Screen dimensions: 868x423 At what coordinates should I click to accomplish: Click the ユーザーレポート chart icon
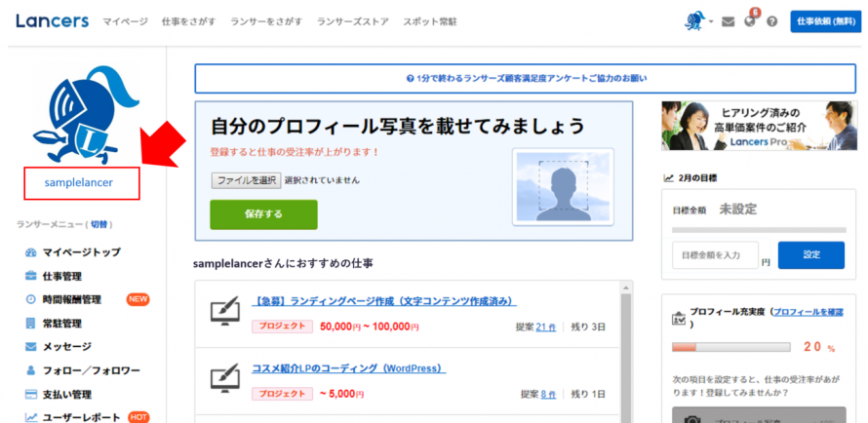tap(30, 417)
